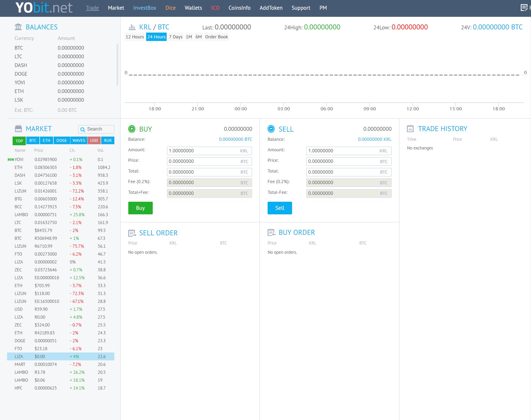This screenshot has height=420, width=531.
Task: Select the ETH market tab
Action: (x=46, y=141)
